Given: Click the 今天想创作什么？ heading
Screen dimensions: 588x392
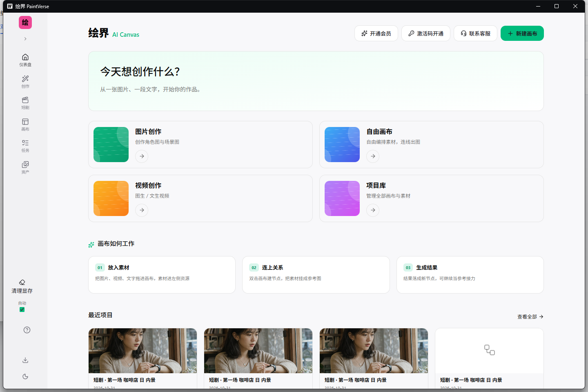Looking at the screenshot, I should [140, 72].
